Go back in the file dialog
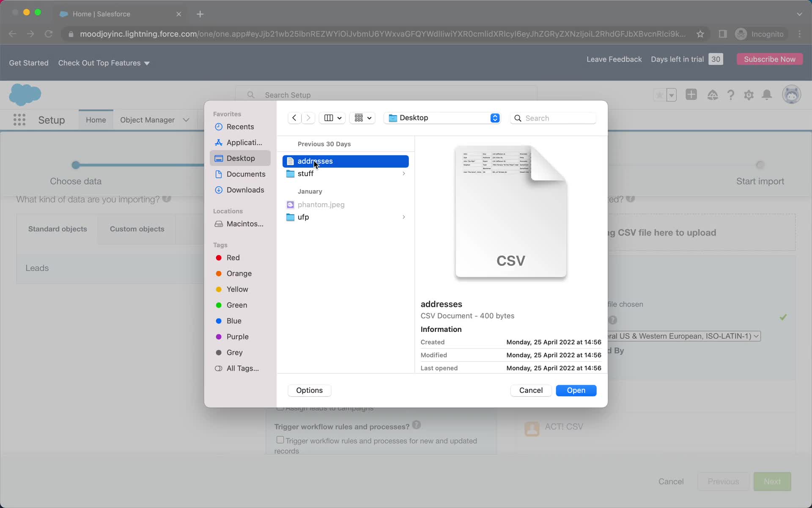 294,118
